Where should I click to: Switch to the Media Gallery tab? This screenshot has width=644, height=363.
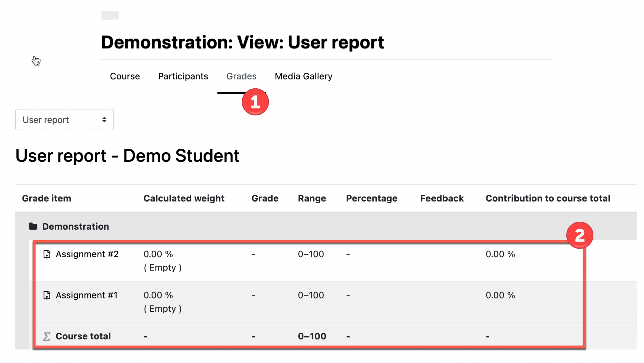tap(303, 76)
